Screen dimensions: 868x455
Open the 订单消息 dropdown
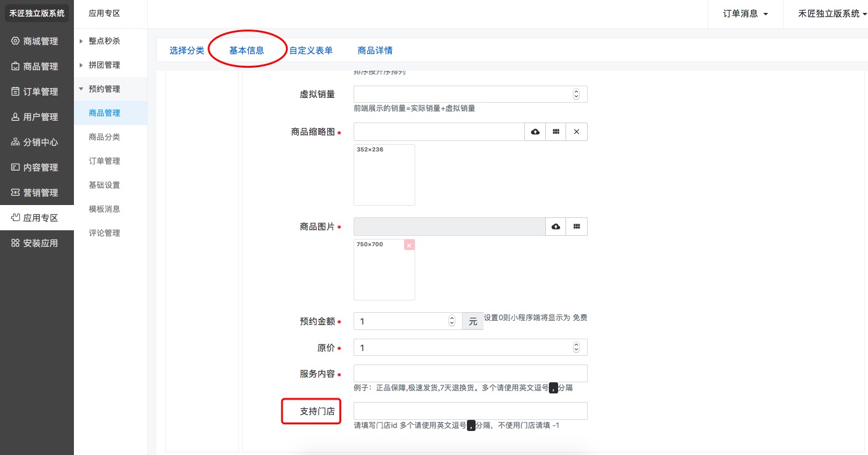point(745,14)
